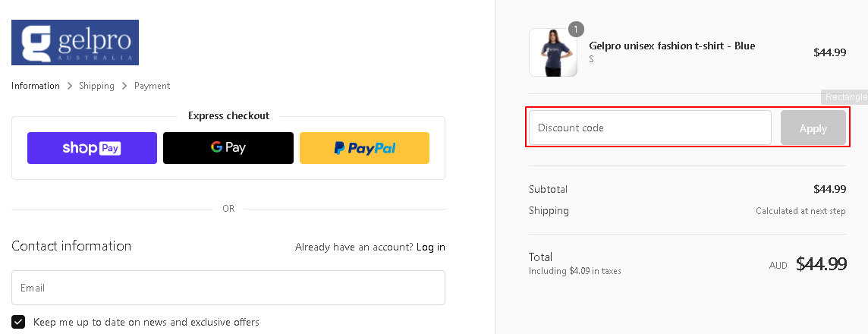Go to the Information breadcrumb step
The height and width of the screenshot is (334, 868).
[x=36, y=86]
